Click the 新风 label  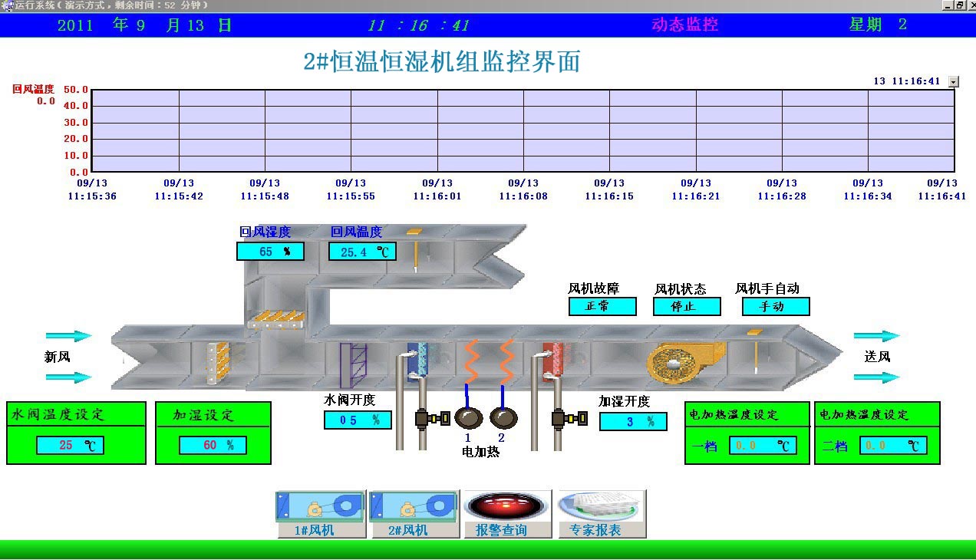[x=58, y=357]
